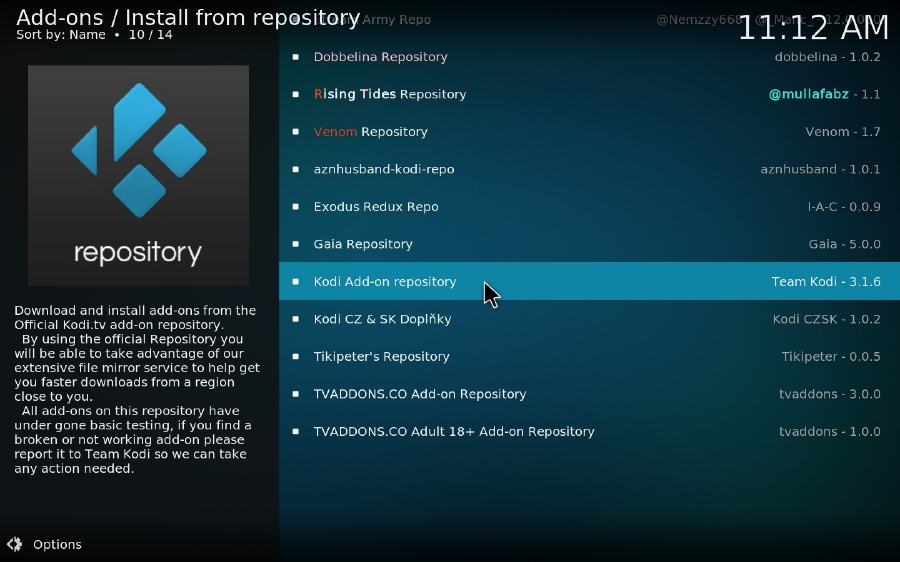Click the bullet icon beside Rising Tides Repository

point(296,94)
